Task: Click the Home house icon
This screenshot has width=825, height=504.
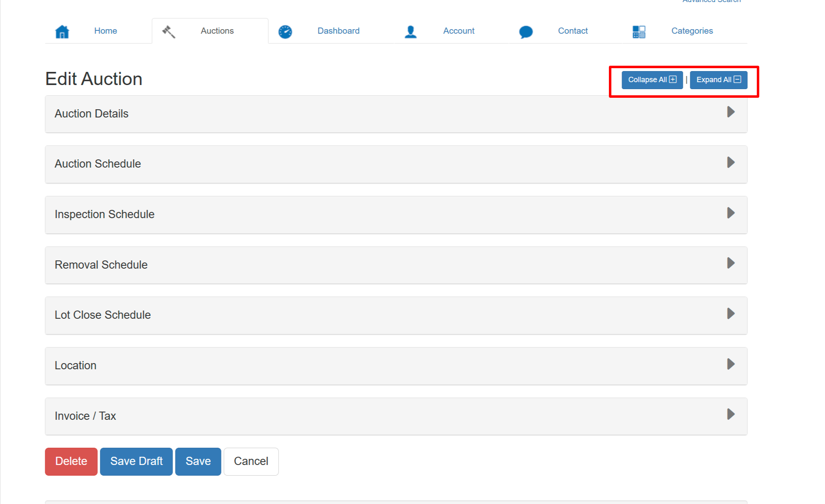Action: [x=62, y=31]
